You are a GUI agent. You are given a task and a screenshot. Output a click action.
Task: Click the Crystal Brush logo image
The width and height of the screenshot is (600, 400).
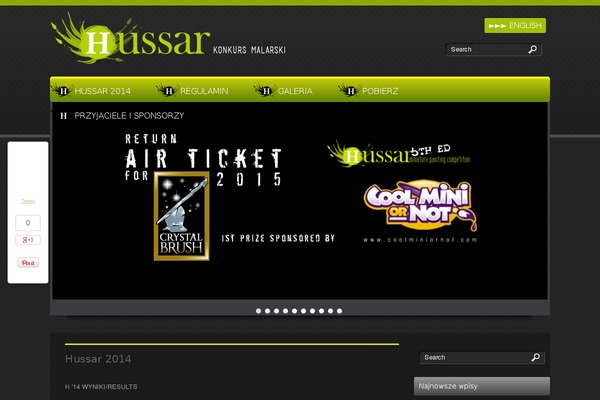click(x=181, y=216)
